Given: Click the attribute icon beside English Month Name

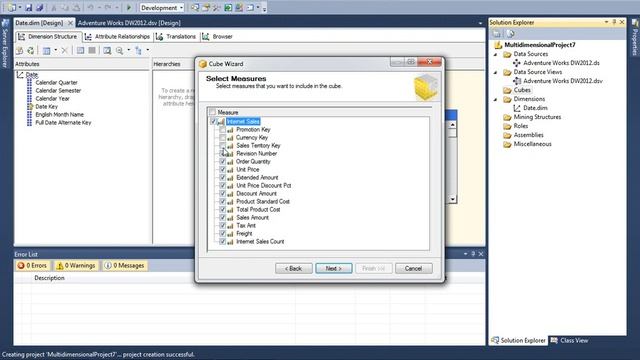Looking at the screenshot, I should tap(29, 115).
